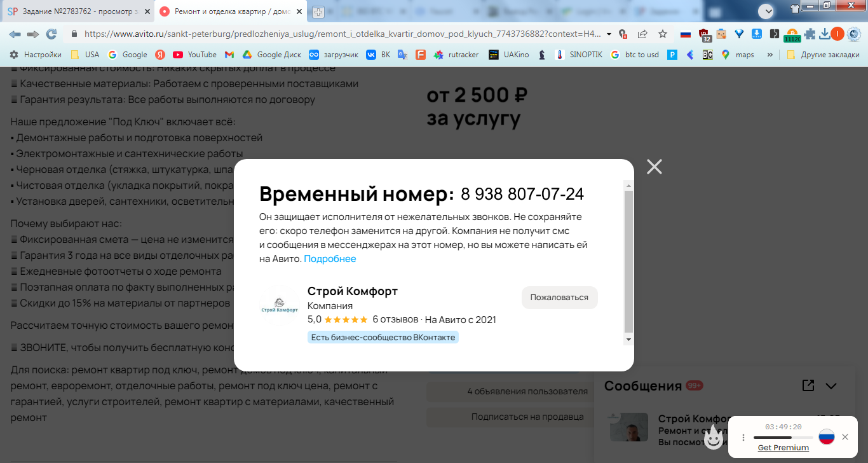Click the avito.ru address bar URL

click(x=342, y=34)
